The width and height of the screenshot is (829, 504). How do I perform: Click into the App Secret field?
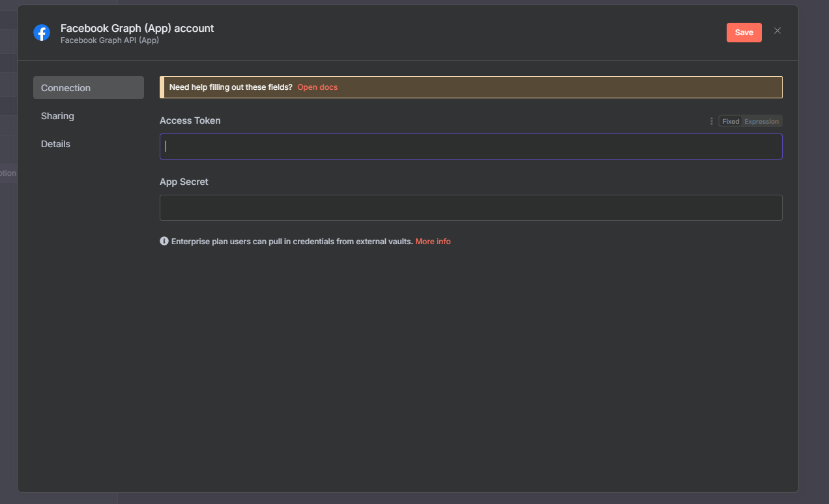click(x=471, y=208)
